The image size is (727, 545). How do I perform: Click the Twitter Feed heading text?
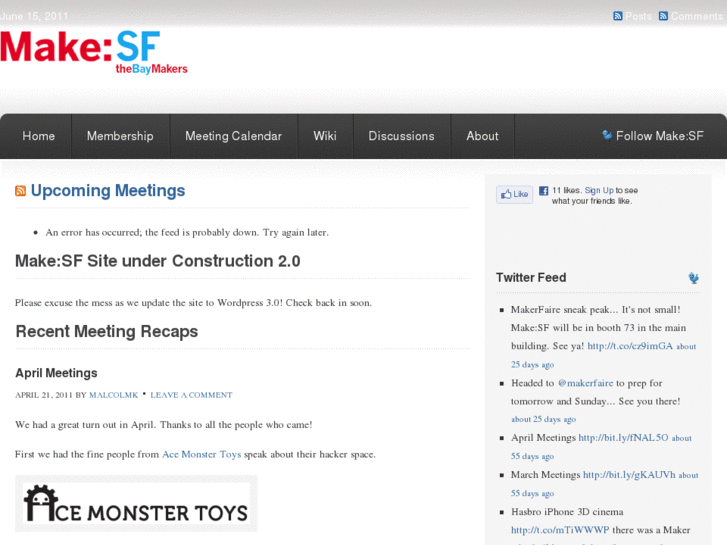(531, 277)
